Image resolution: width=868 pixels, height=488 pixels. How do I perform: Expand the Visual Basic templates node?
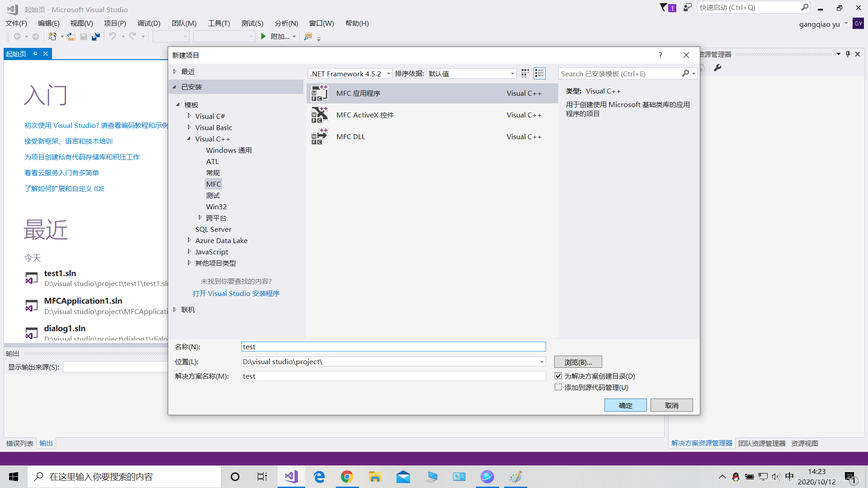(189, 127)
